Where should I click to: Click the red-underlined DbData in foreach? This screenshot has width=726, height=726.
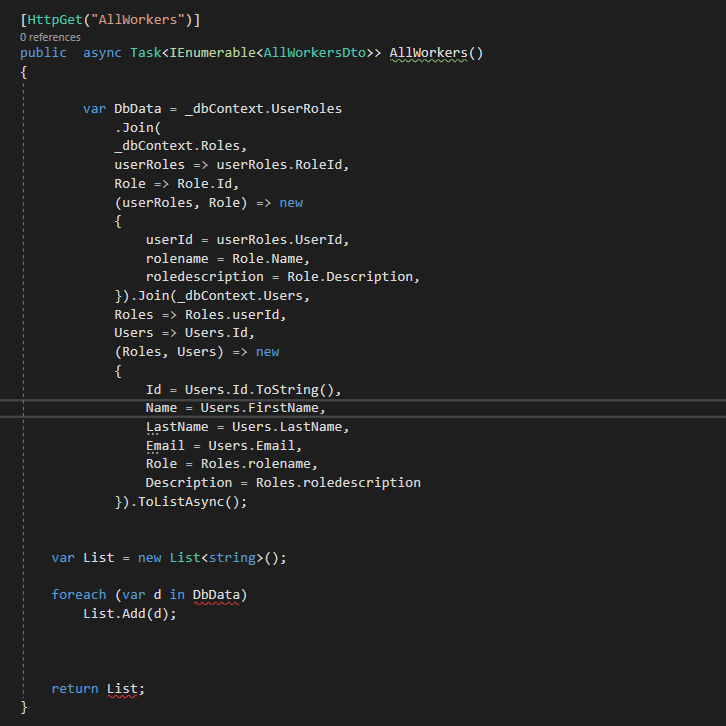click(216, 595)
